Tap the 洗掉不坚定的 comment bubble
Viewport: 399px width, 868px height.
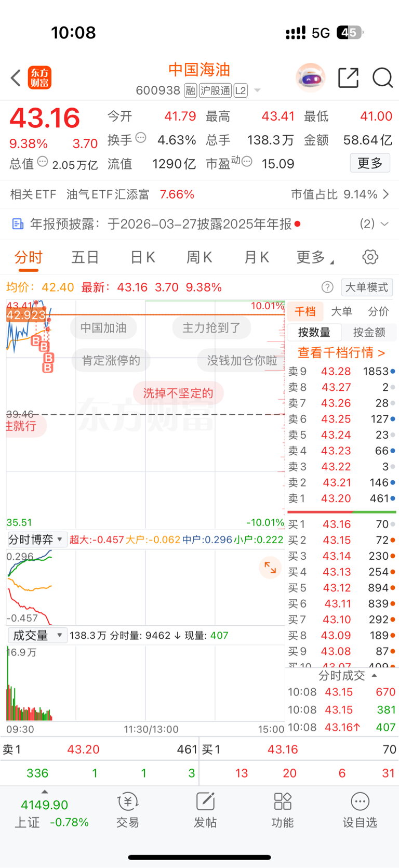(178, 393)
